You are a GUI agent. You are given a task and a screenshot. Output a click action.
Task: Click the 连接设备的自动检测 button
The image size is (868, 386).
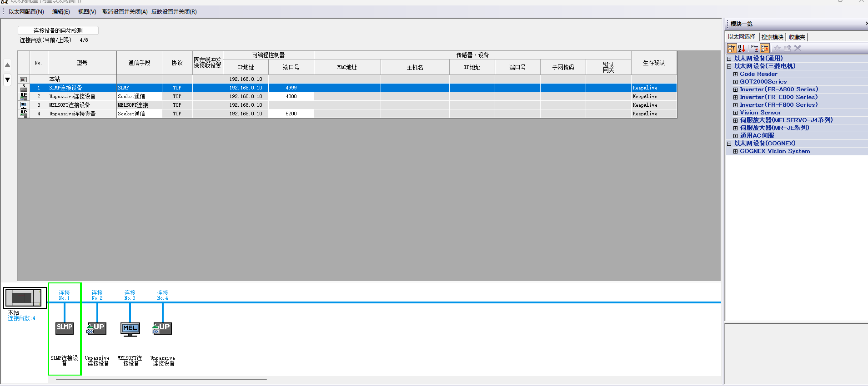pos(58,30)
